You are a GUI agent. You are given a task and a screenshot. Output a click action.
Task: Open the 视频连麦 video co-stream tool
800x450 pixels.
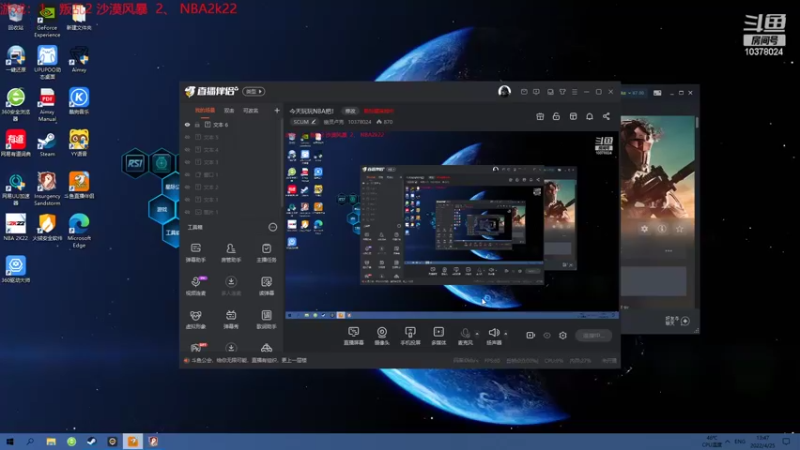[195, 286]
